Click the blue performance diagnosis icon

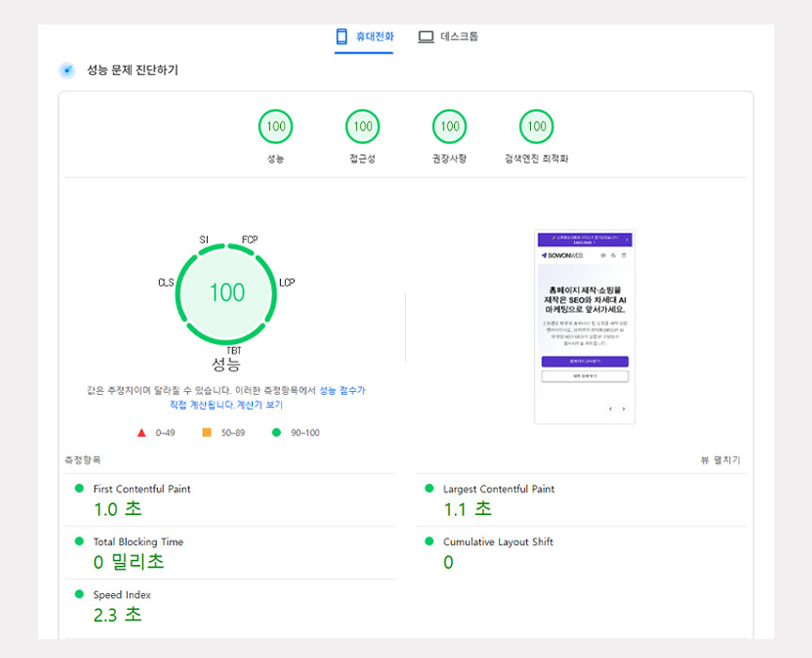click(67, 70)
